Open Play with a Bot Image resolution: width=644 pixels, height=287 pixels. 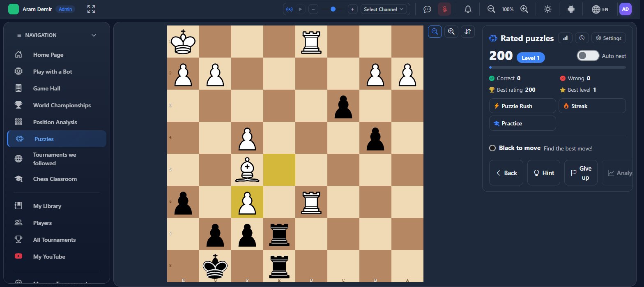(x=57, y=72)
